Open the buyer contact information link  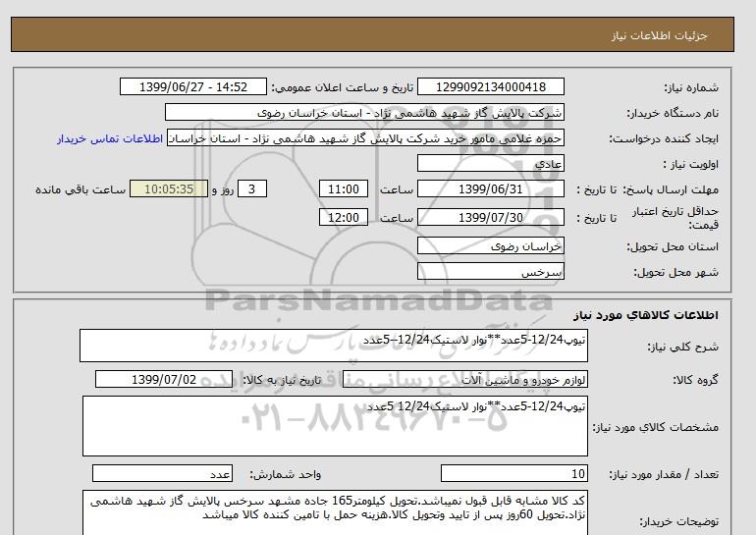[x=108, y=139]
